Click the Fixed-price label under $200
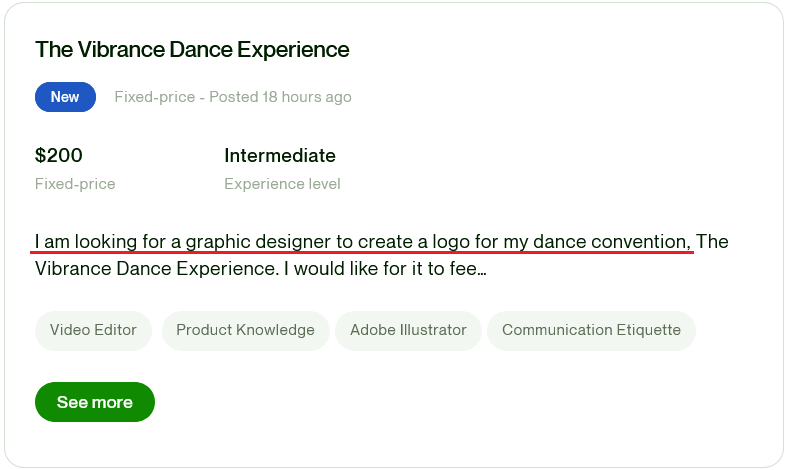The image size is (788, 470). pyautogui.click(x=75, y=184)
